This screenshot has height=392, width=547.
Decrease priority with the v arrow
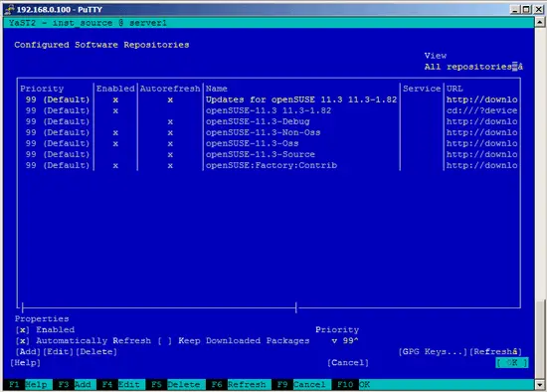tap(334, 340)
